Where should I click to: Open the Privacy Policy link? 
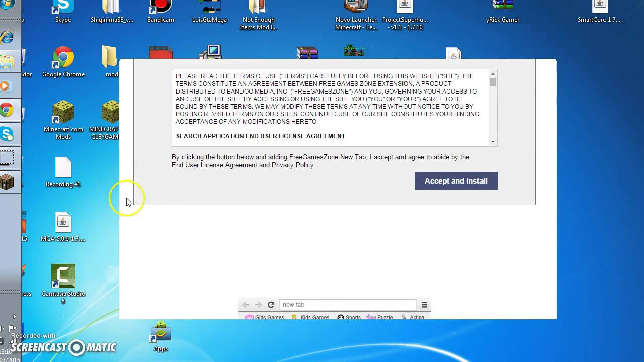point(292,165)
